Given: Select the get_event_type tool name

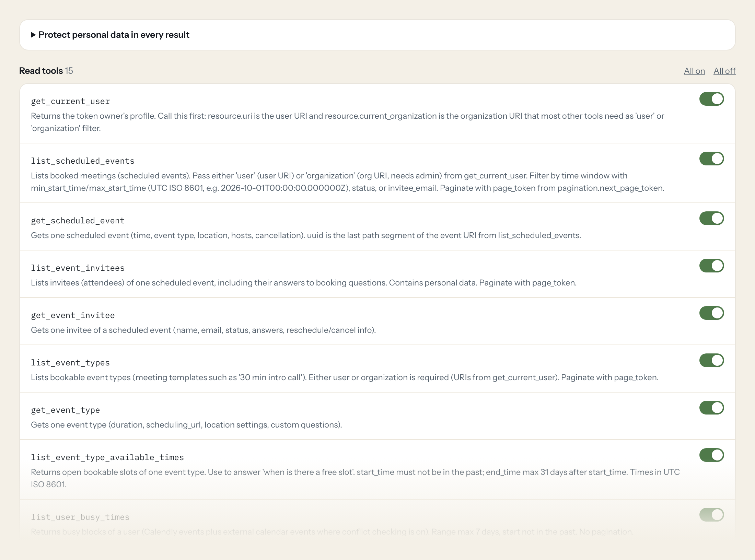Looking at the screenshot, I should coord(66,410).
